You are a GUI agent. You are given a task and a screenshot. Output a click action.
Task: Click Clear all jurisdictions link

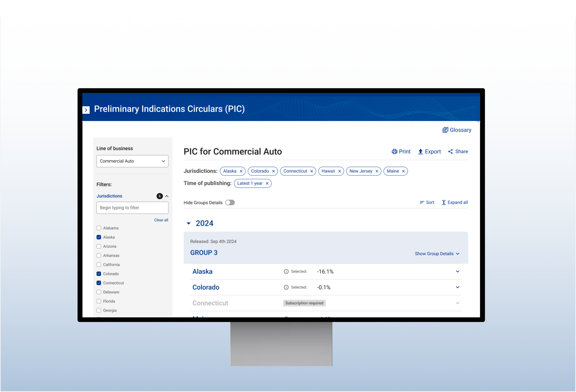[x=161, y=220]
